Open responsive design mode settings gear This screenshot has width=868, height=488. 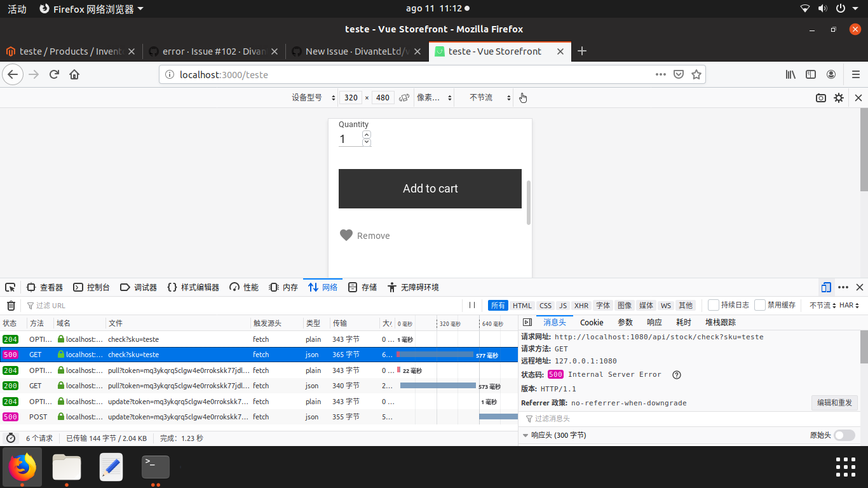pos(839,98)
